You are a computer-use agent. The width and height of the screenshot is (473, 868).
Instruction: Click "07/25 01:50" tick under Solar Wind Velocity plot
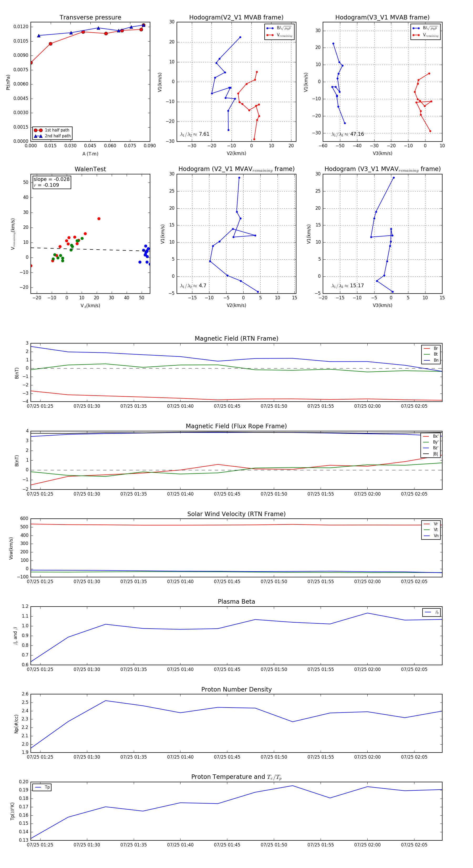(274, 582)
